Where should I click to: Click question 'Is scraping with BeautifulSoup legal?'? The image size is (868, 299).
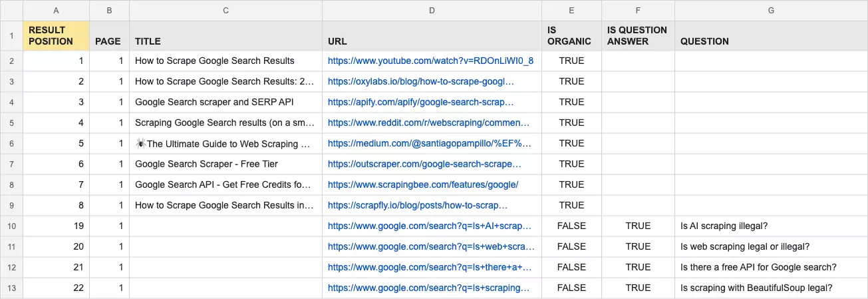(756, 288)
